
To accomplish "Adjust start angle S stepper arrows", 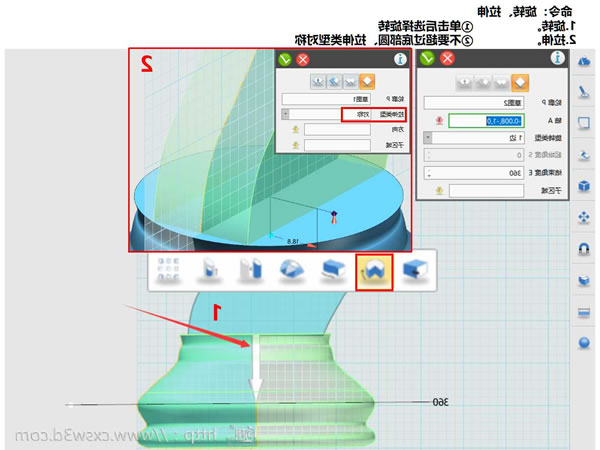I will coord(429,155).
